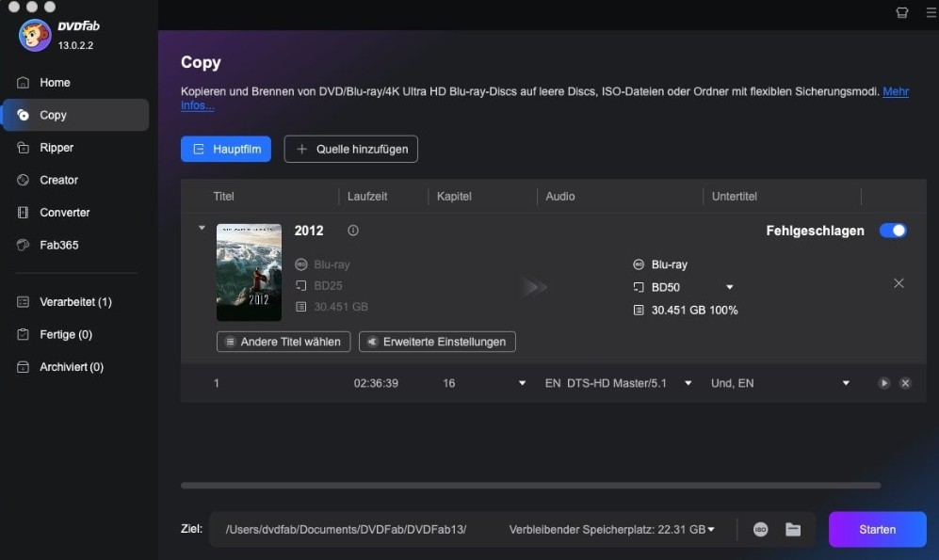Image resolution: width=939 pixels, height=560 pixels.
Task: Show Verarbeitet (1) task list
Action: (x=76, y=301)
